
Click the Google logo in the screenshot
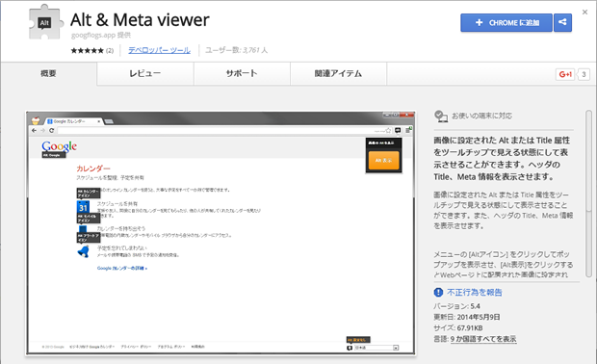tap(59, 146)
